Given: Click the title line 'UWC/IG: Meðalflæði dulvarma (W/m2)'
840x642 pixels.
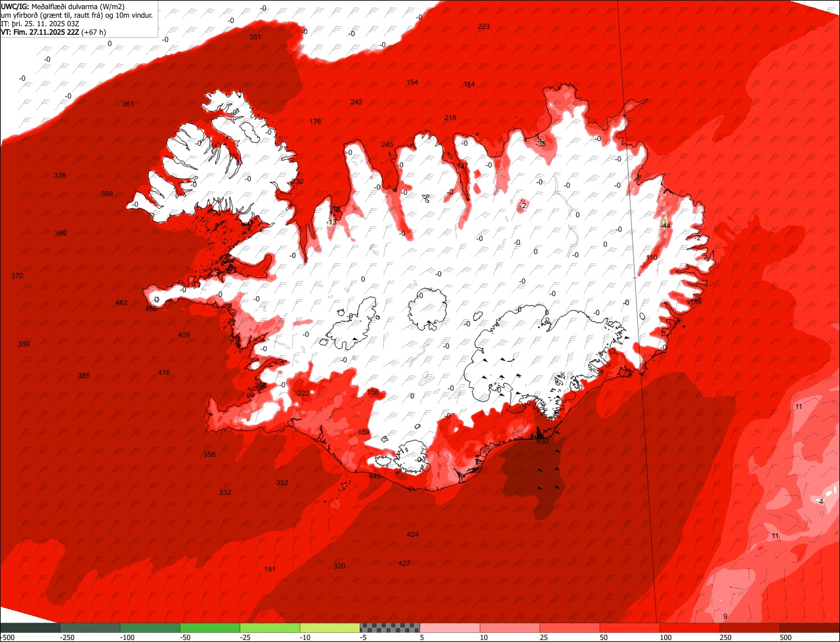Looking at the screenshot, I should coord(63,7).
